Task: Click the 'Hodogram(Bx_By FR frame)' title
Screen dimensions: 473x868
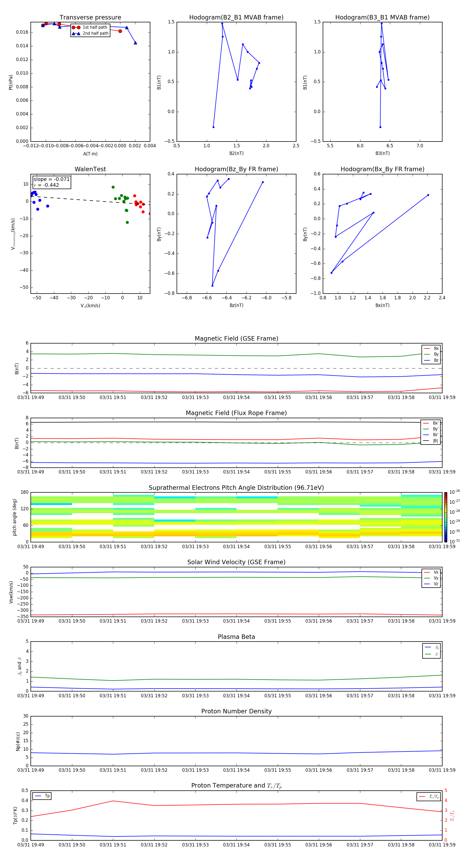Action: click(x=382, y=169)
